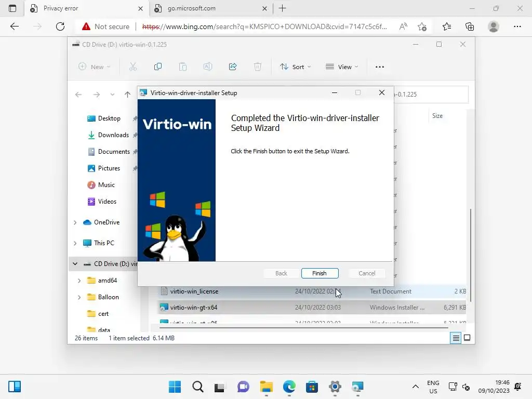Open the View dropdown in Explorer
Viewport: 532px width, 399px height.
[x=342, y=67]
